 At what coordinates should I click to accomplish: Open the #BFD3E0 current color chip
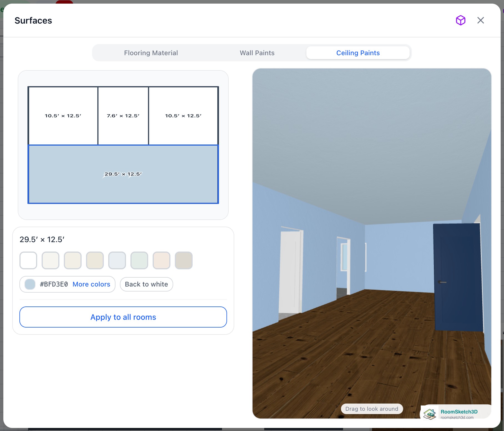coord(30,284)
